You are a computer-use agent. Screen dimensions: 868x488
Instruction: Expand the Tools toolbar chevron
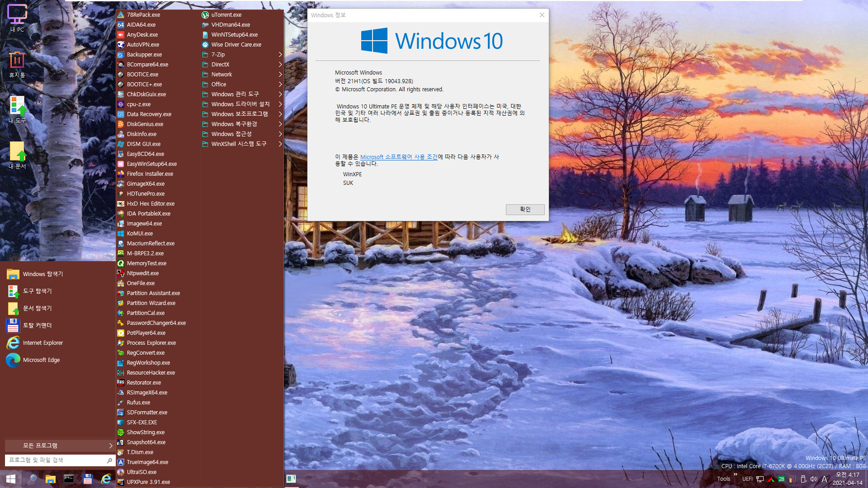click(x=736, y=474)
